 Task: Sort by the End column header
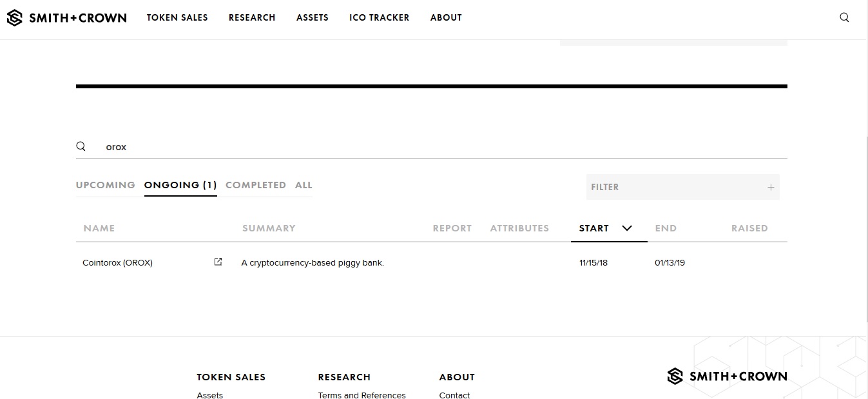click(666, 228)
